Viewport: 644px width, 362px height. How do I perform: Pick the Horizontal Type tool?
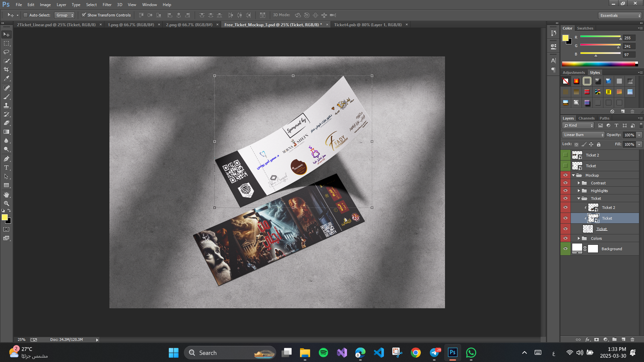(6, 168)
